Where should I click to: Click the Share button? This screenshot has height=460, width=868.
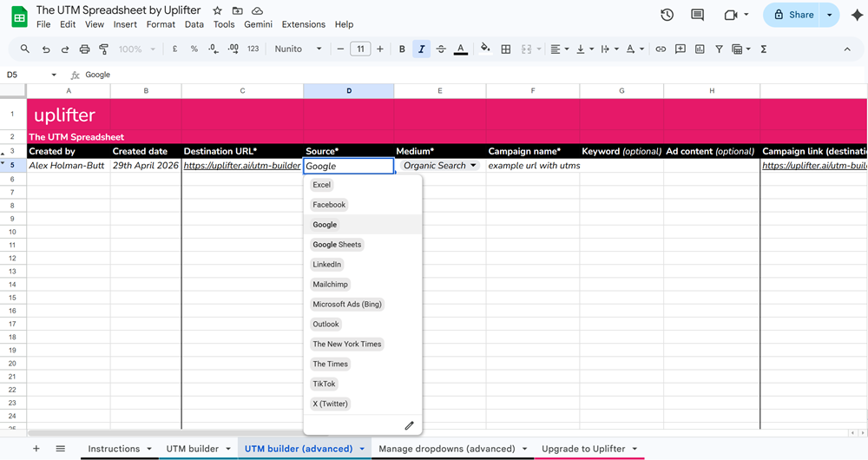tap(794, 15)
